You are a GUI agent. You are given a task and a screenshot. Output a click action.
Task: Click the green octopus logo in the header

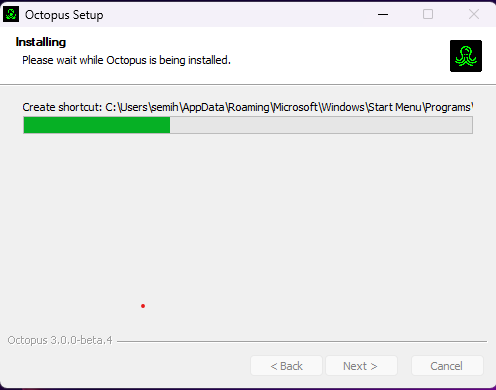(x=466, y=56)
